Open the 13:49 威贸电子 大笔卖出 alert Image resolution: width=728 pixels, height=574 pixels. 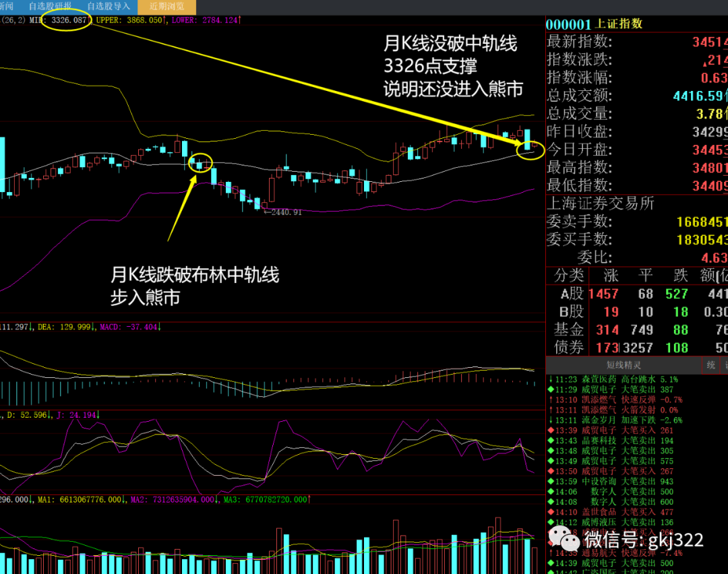[x=611, y=461]
